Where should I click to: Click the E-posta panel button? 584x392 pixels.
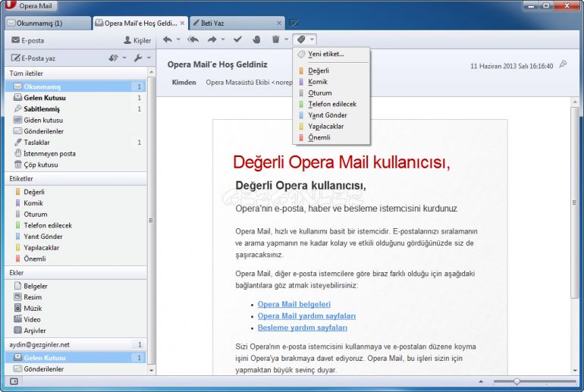coord(28,40)
